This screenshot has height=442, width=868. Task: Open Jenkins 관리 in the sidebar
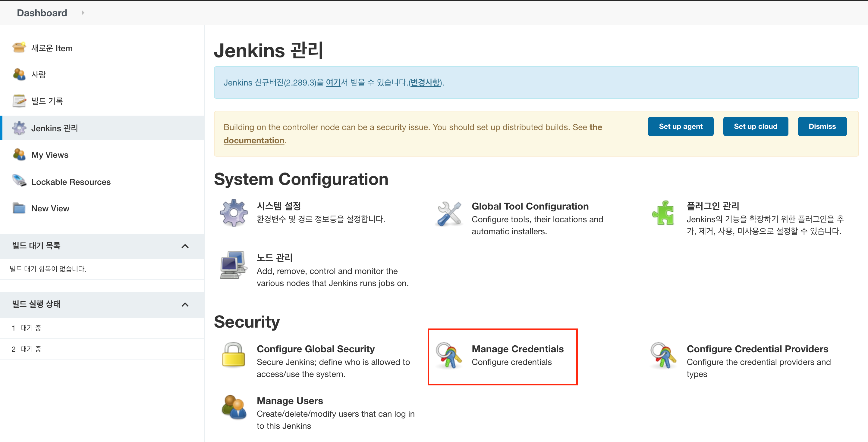pyautogui.click(x=55, y=128)
